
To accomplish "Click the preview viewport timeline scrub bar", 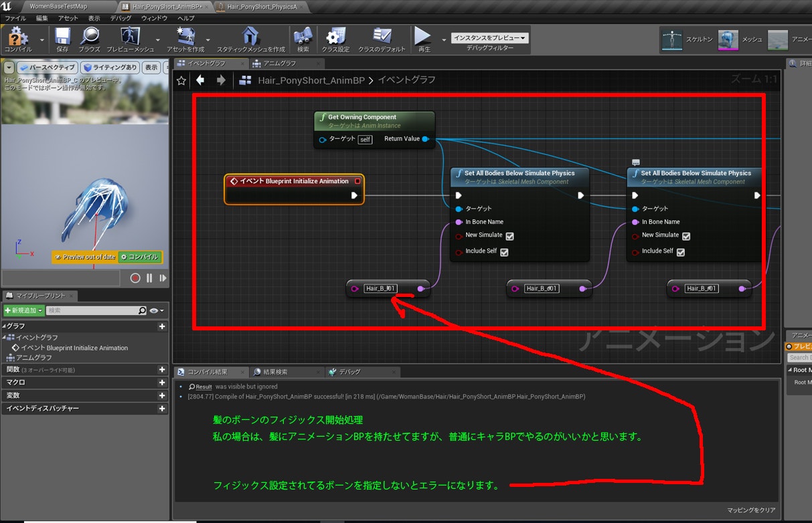I will coord(61,278).
